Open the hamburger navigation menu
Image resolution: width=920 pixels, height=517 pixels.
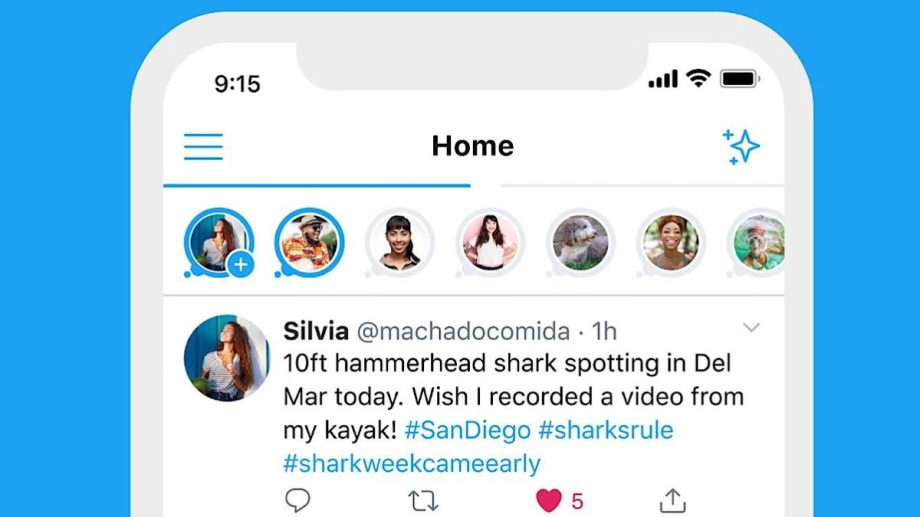pos(203,146)
